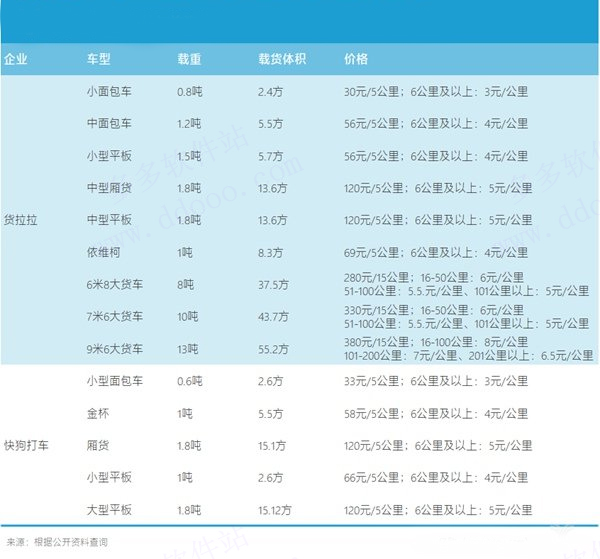Viewport: 600px width, 559px height.
Task: Select the 6米8大货车 vehicle type cell
Action: tap(115, 285)
